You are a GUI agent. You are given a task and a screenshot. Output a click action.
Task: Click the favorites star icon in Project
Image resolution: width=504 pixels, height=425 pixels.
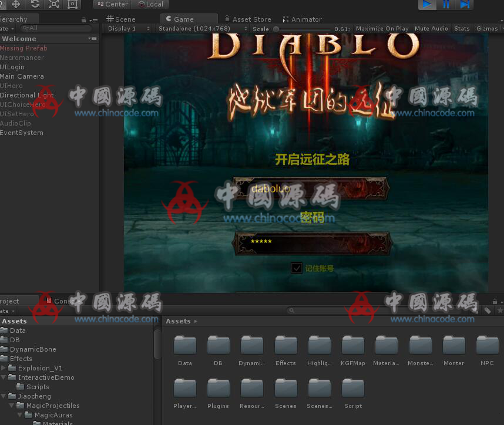pyautogui.click(x=500, y=311)
